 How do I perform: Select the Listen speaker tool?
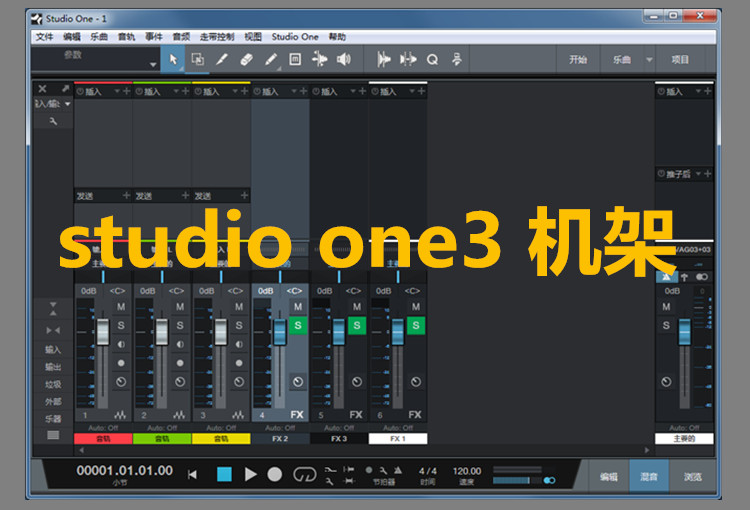344,59
